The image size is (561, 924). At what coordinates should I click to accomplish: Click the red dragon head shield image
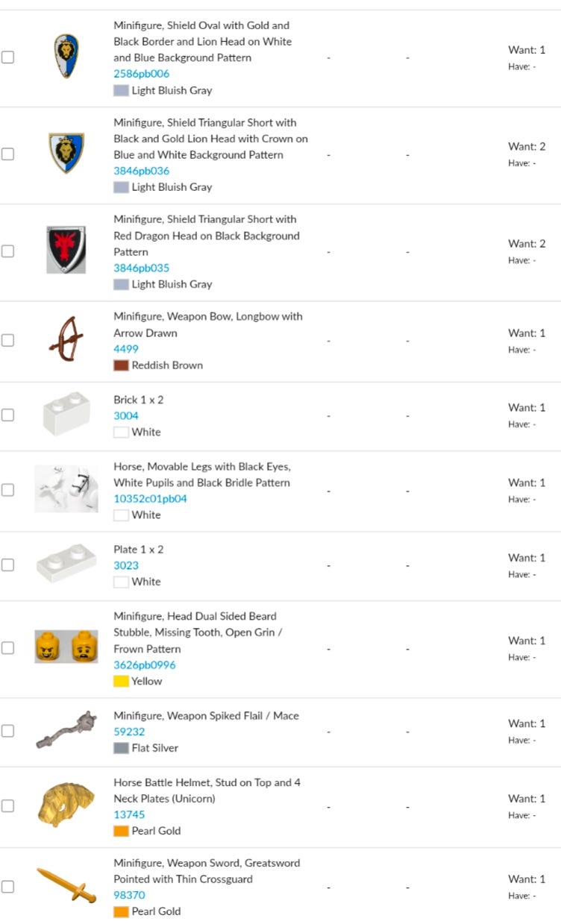pos(66,250)
